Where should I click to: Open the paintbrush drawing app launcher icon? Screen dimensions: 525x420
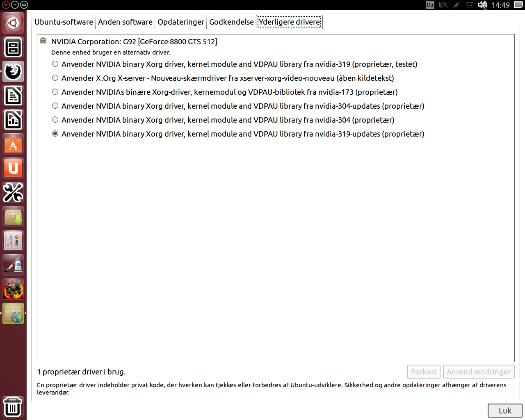(x=13, y=265)
